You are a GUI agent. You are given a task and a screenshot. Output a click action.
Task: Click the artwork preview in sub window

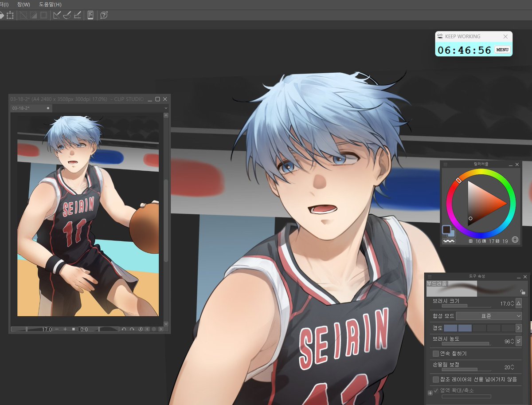click(x=88, y=216)
